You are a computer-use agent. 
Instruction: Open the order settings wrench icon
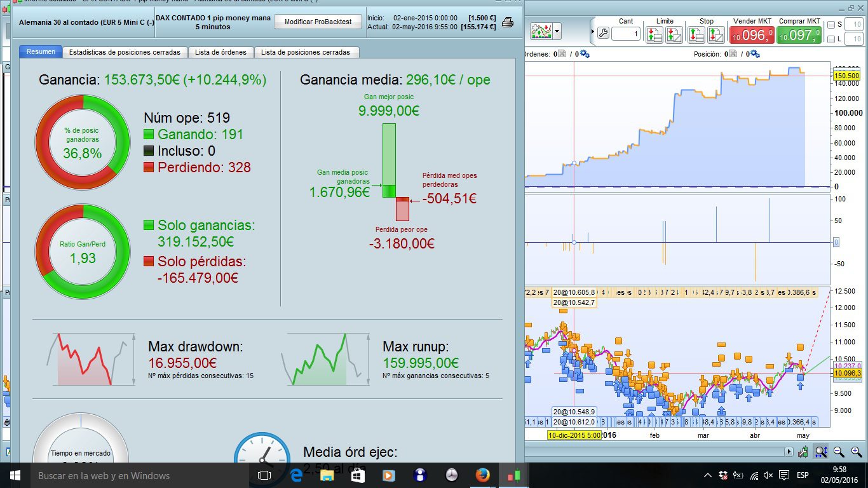pos(603,33)
